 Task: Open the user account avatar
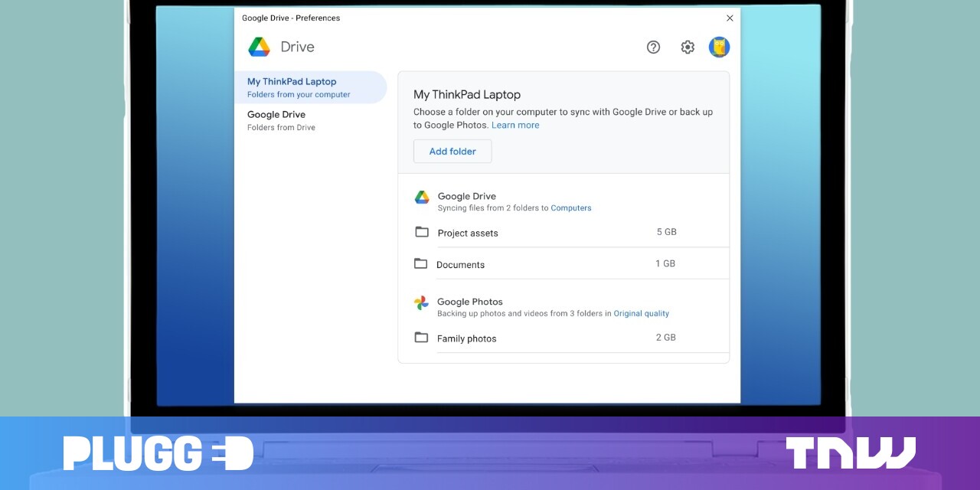(x=719, y=47)
